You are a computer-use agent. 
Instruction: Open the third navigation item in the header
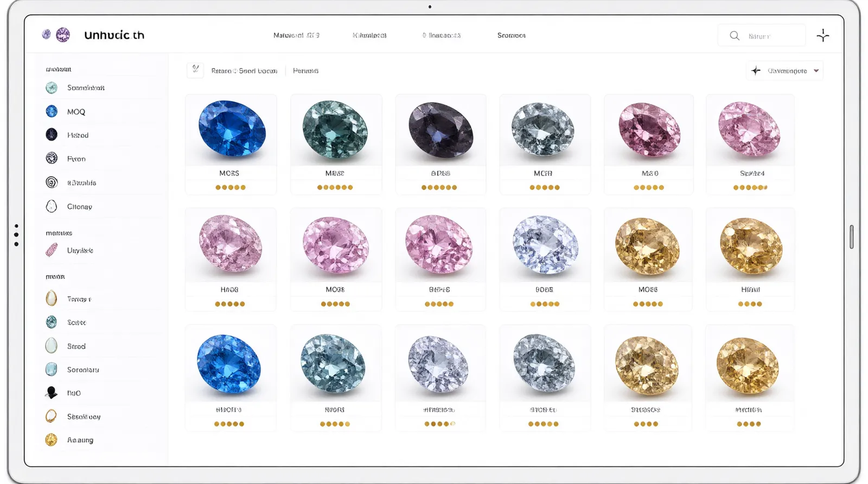point(442,35)
